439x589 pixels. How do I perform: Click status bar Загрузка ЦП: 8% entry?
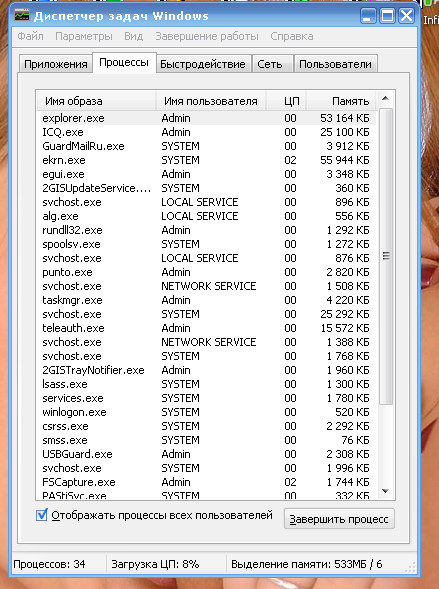(155, 564)
